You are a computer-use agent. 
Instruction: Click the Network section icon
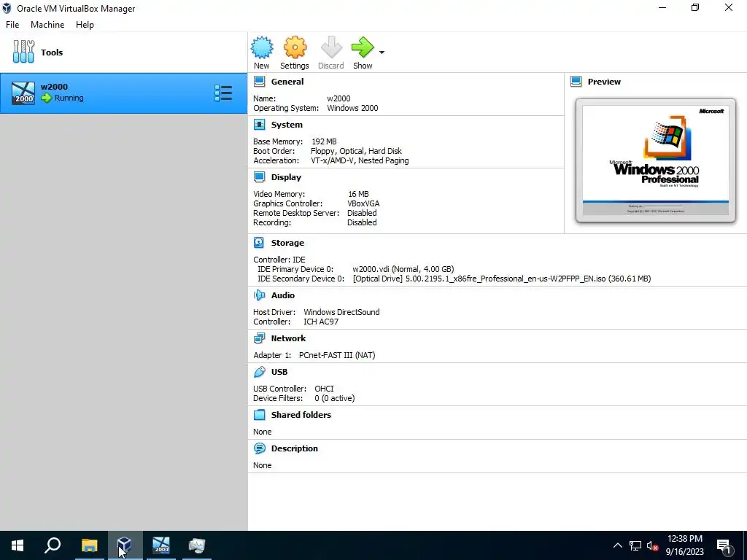pyautogui.click(x=259, y=338)
